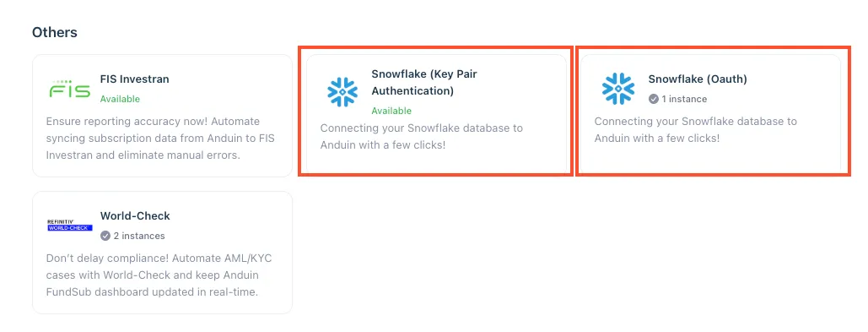Click the checkmark icon beside 2 instances
Viewport: 868px width, 332px height.
tap(105, 236)
